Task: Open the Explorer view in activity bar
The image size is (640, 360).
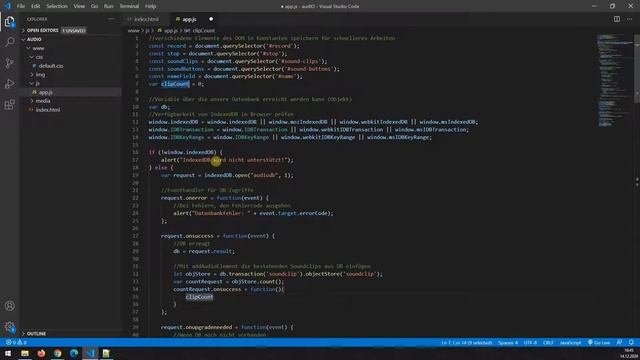Action: pyautogui.click(x=9, y=22)
